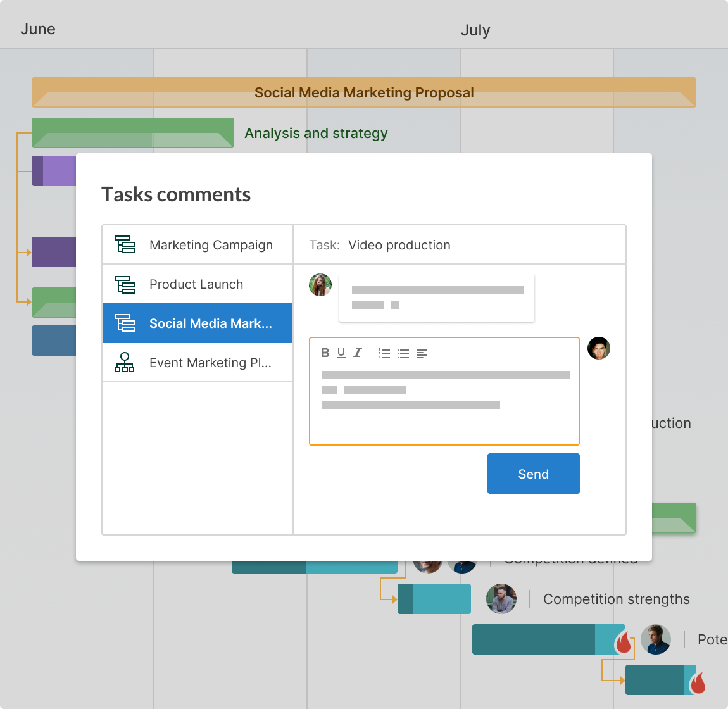Set text alignment in comment editor
This screenshot has height=709, width=728.
(x=422, y=354)
